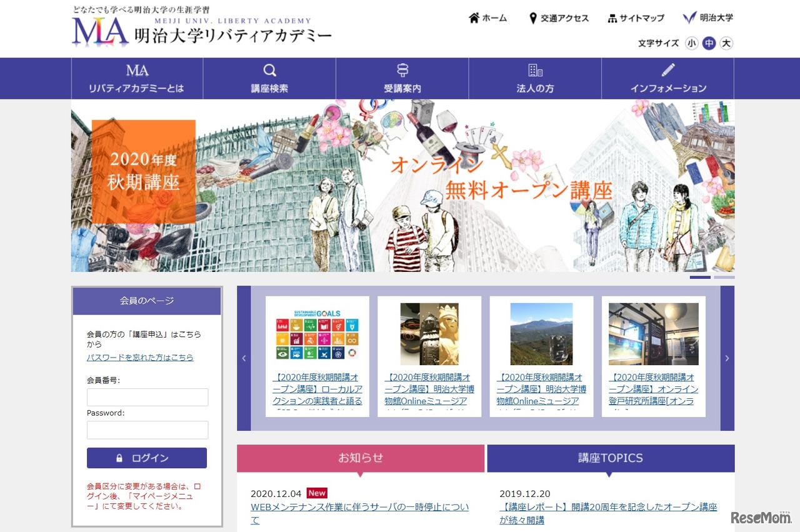Open the SDGs goals course thumbnail

pos(317,334)
